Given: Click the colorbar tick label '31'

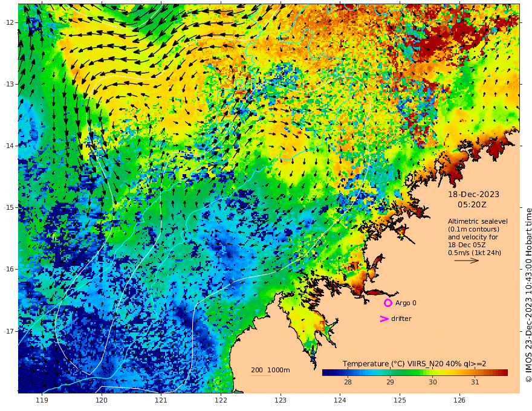Looking at the screenshot, I should 475,382.
